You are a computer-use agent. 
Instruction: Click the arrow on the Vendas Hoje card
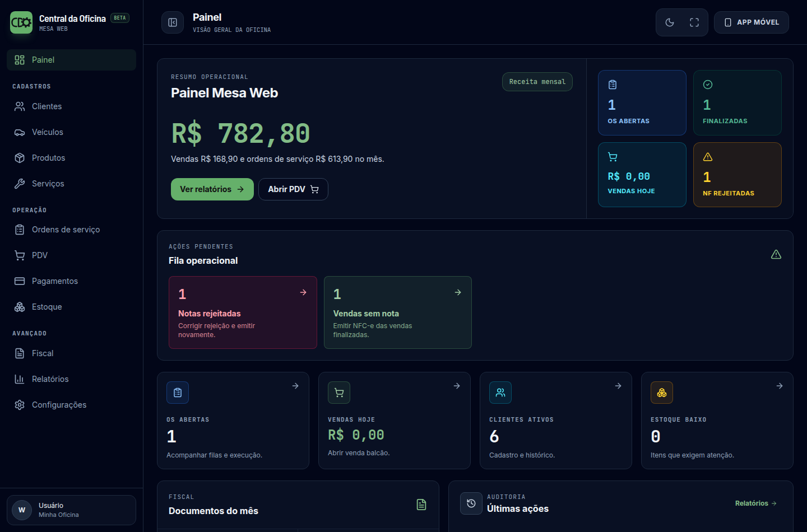pyautogui.click(x=457, y=386)
